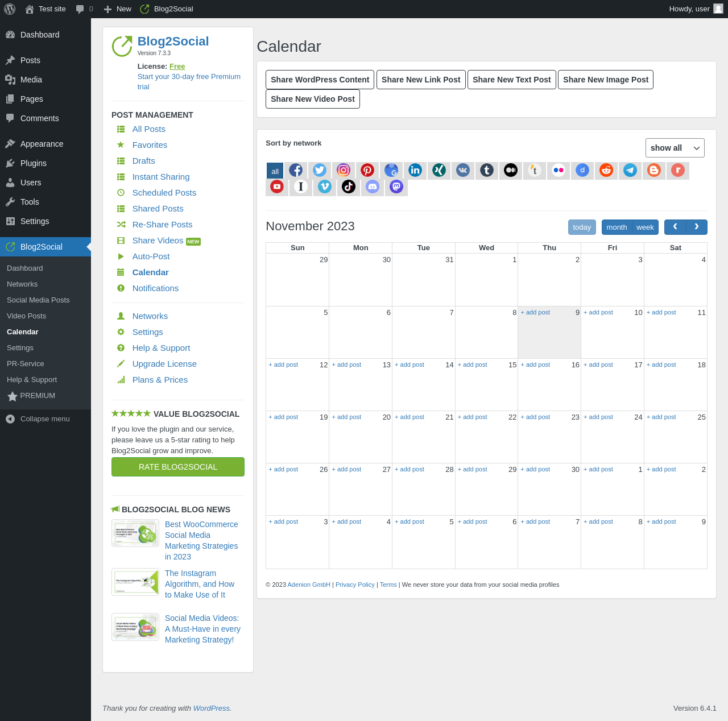Filter calendar by Mastodon network
Viewport: 728px width, 721px height.
pyautogui.click(x=396, y=187)
